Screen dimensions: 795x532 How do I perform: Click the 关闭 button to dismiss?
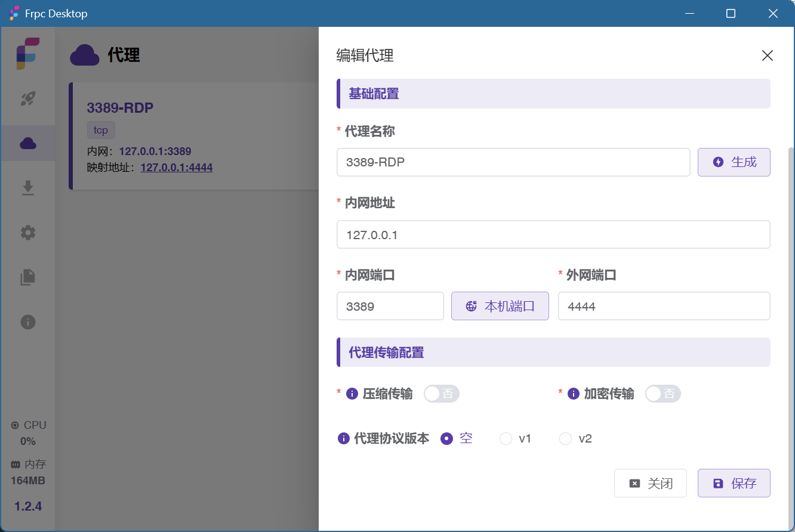pos(651,483)
